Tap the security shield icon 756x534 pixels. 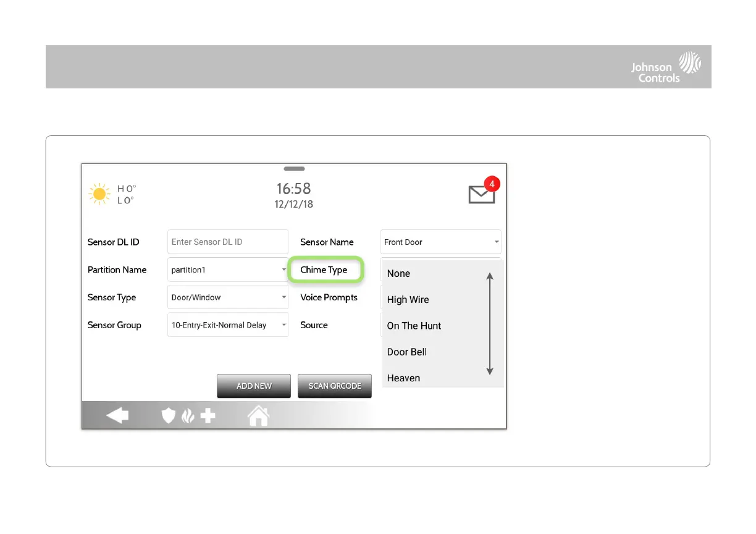pos(168,416)
